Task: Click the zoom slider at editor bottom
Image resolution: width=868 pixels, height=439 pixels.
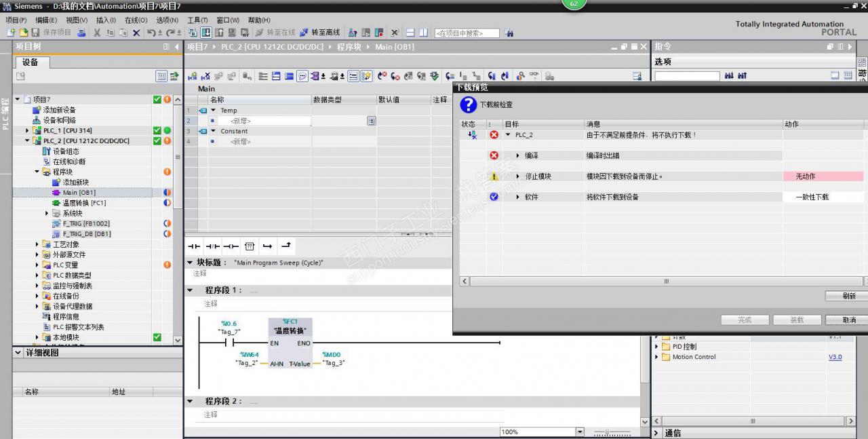Action: pos(608,432)
